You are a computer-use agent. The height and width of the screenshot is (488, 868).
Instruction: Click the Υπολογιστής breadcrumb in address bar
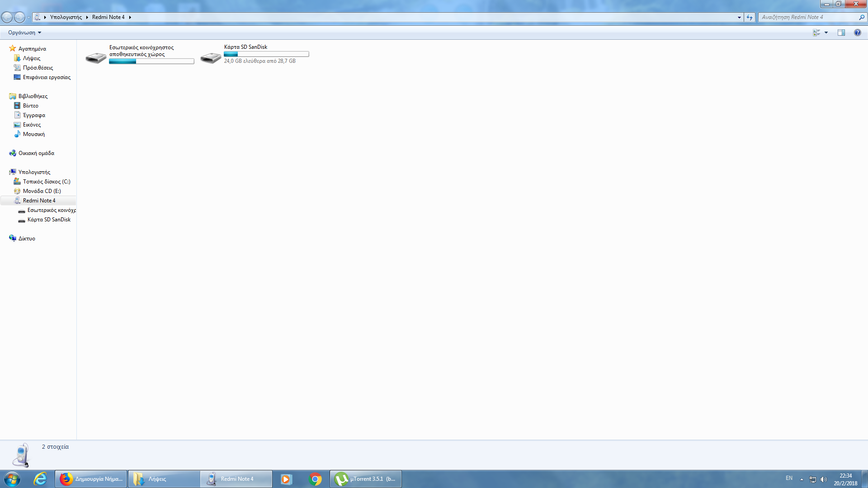(66, 17)
